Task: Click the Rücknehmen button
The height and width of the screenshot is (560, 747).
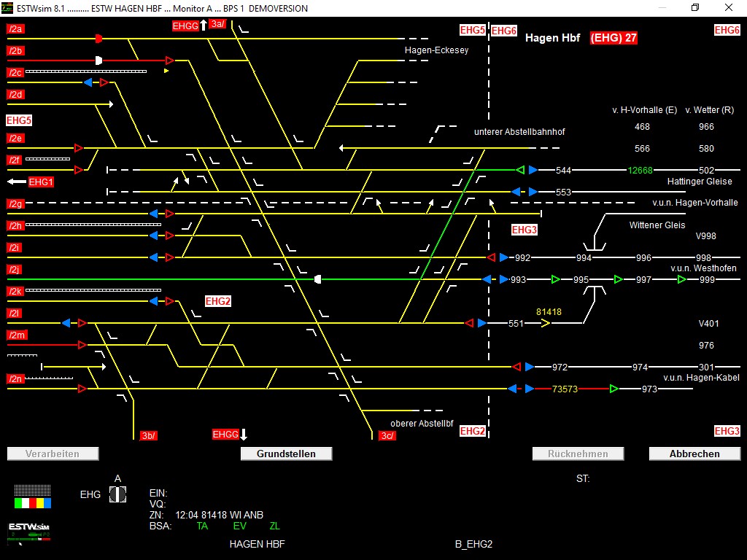Action: [x=578, y=454]
